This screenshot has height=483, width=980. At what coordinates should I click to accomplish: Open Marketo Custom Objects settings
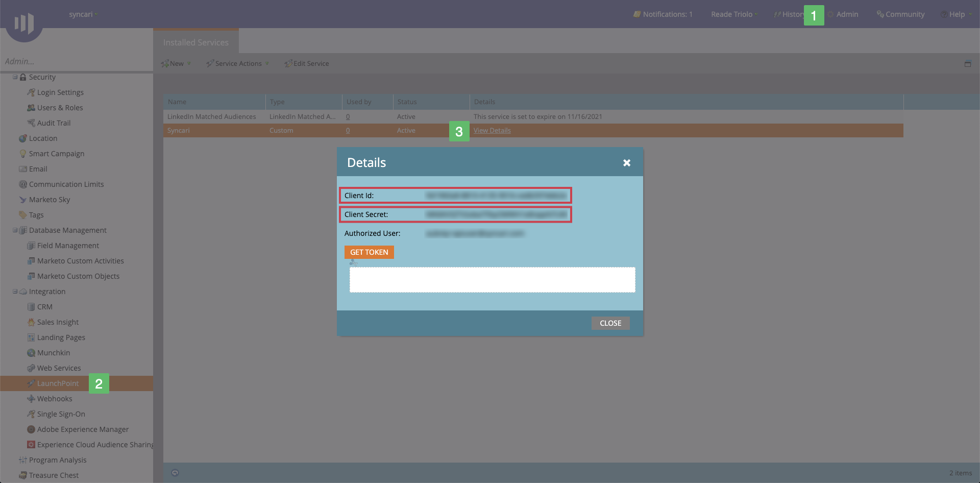pos(78,276)
